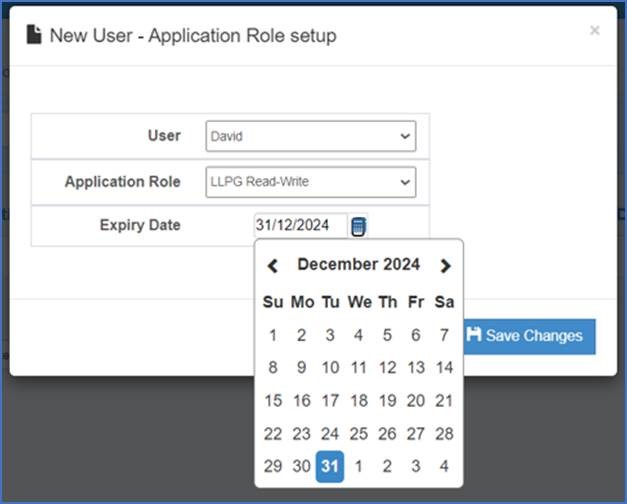
Task: Select January 2 in the last calendar row
Action: (x=387, y=466)
